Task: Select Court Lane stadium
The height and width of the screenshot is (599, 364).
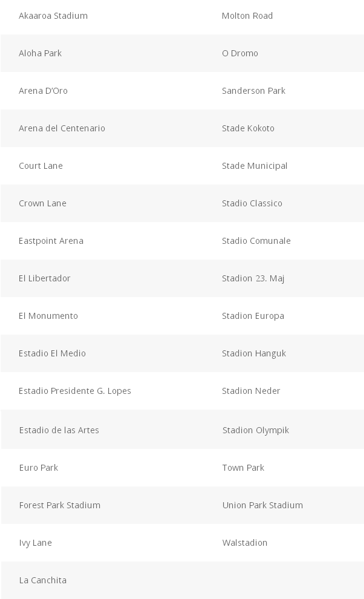Action: coord(41,165)
